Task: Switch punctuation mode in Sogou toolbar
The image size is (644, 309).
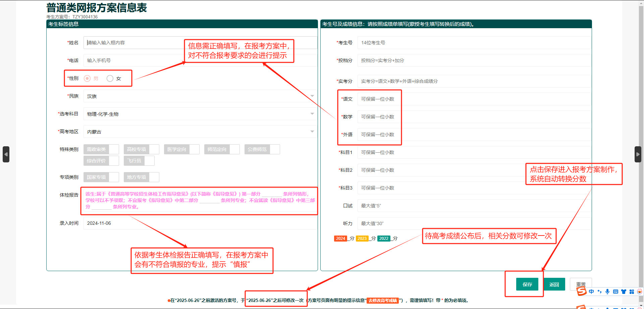Action: [599, 292]
